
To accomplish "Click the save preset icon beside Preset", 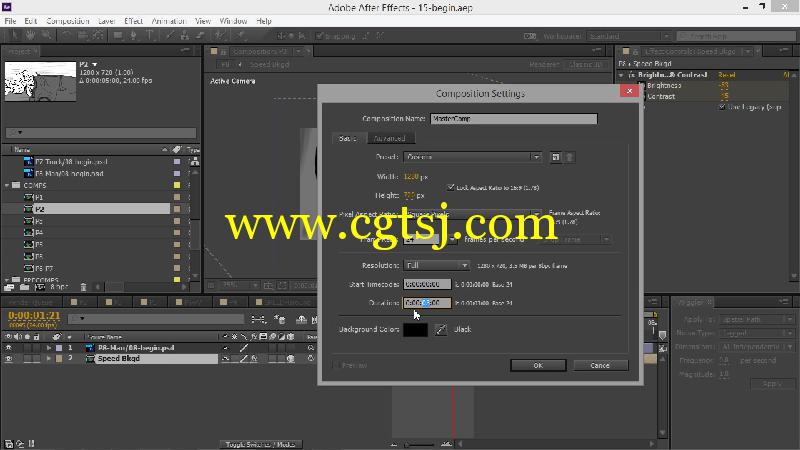I will (556, 157).
